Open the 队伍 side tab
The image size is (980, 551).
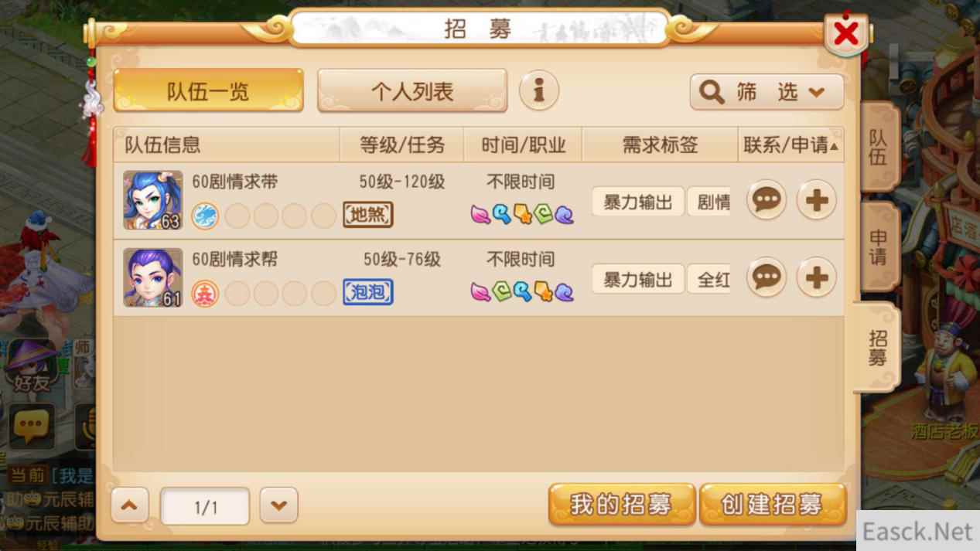pos(878,148)
